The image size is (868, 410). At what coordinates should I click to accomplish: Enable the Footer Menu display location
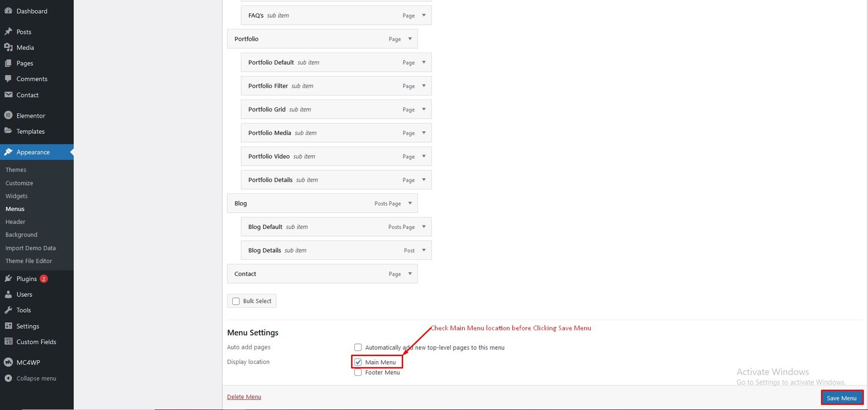[x=358, y=373]
